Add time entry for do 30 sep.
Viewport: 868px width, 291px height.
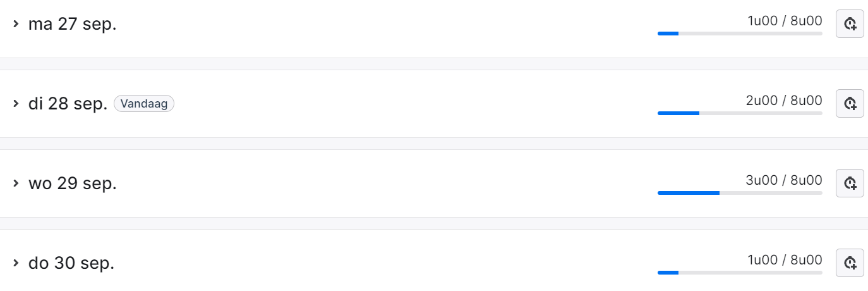click(x=850, y=263)
